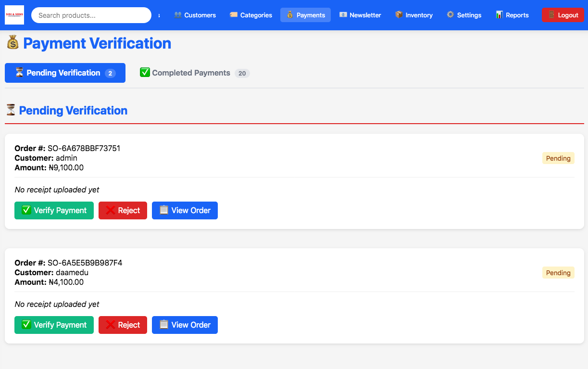The height and width of the screenshot is (369, 588).
Task: Switch to the Completed Payments tab
Action: click(x=194, y=73)
